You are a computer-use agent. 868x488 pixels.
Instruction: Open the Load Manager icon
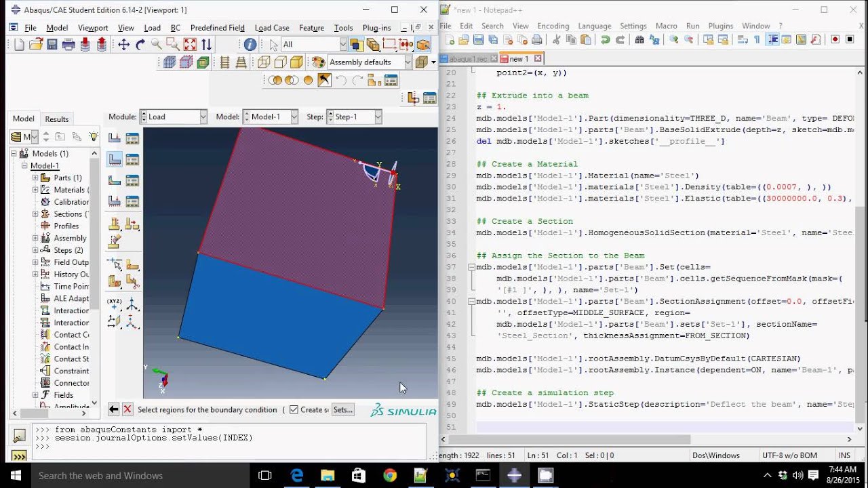click(132, 138)
